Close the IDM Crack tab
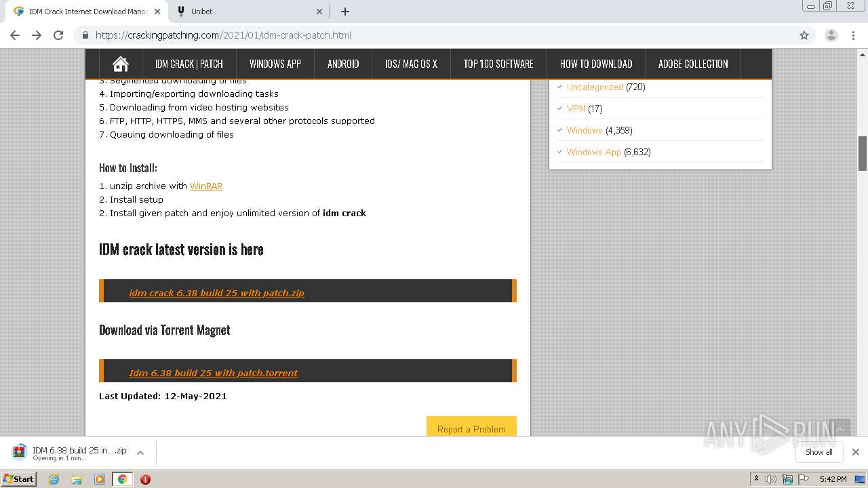The width and height of the screenshot is (868, 488). pyautogui.click(x=157, y=12)
